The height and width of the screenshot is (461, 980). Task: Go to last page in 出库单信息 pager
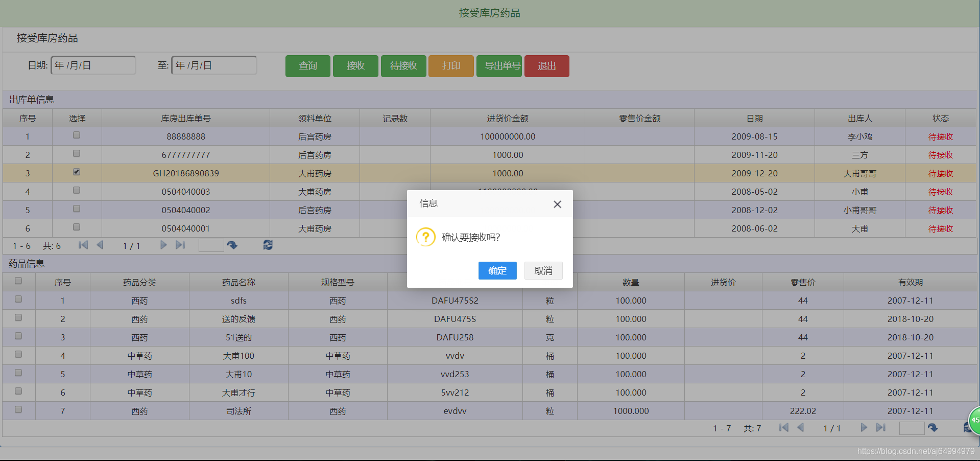tap(180, 245)
